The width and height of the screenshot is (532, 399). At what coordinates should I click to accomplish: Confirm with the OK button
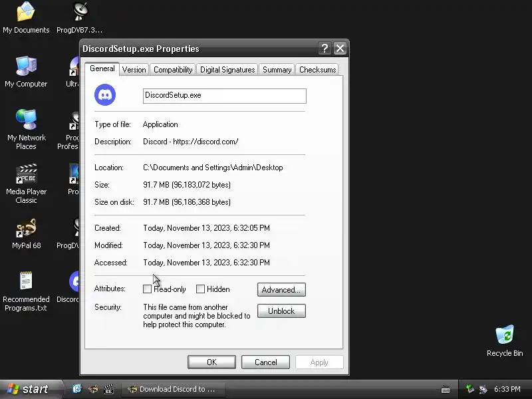211,362
